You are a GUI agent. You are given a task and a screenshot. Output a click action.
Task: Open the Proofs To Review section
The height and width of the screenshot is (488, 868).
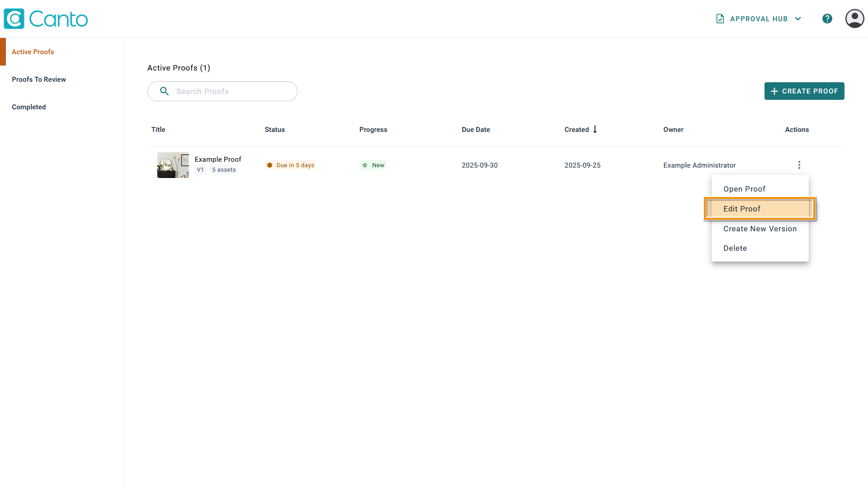point(39,79)
